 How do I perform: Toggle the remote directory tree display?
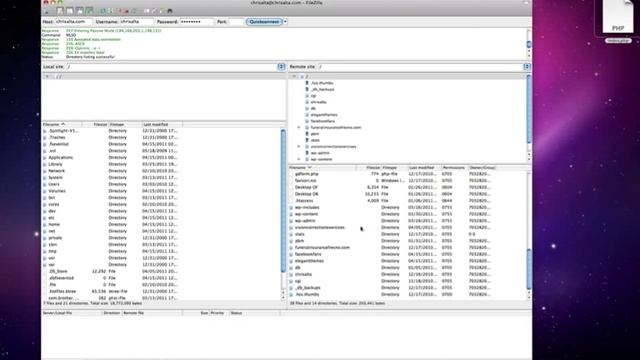tap(80, 11)
